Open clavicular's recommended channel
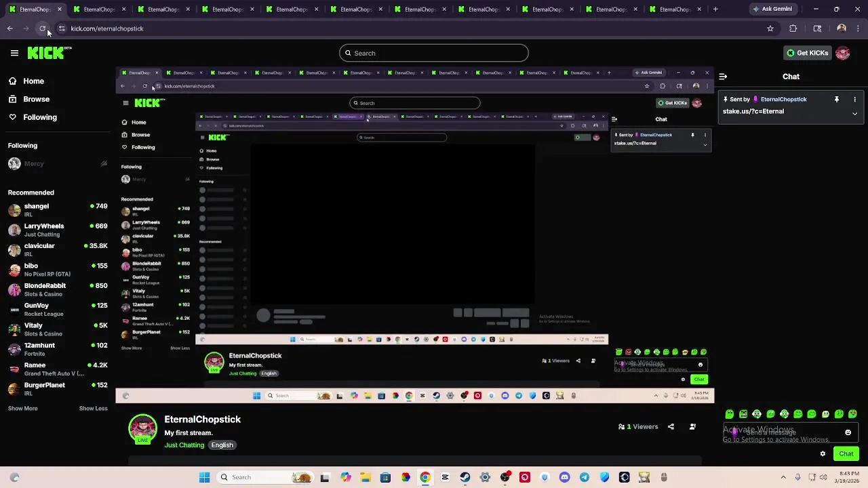This screenshot has width=868, height=488. pyautogui.click(x=58, y=249)
